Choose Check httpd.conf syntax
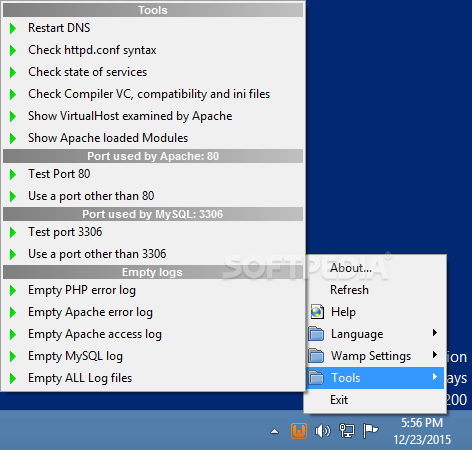Viewport: 472px width, 450px height. tap(153, 50)
